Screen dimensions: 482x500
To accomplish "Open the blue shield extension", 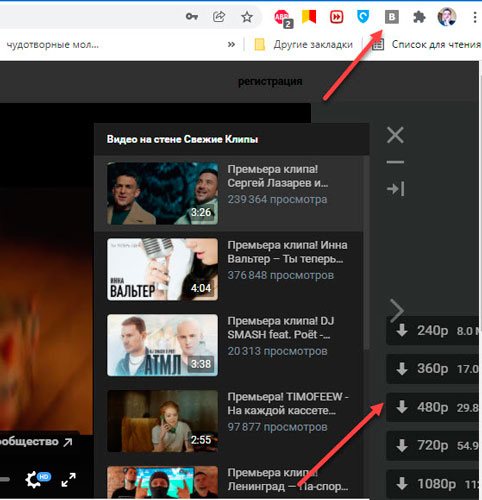I will pyautogui.click(x=363, y=16).
